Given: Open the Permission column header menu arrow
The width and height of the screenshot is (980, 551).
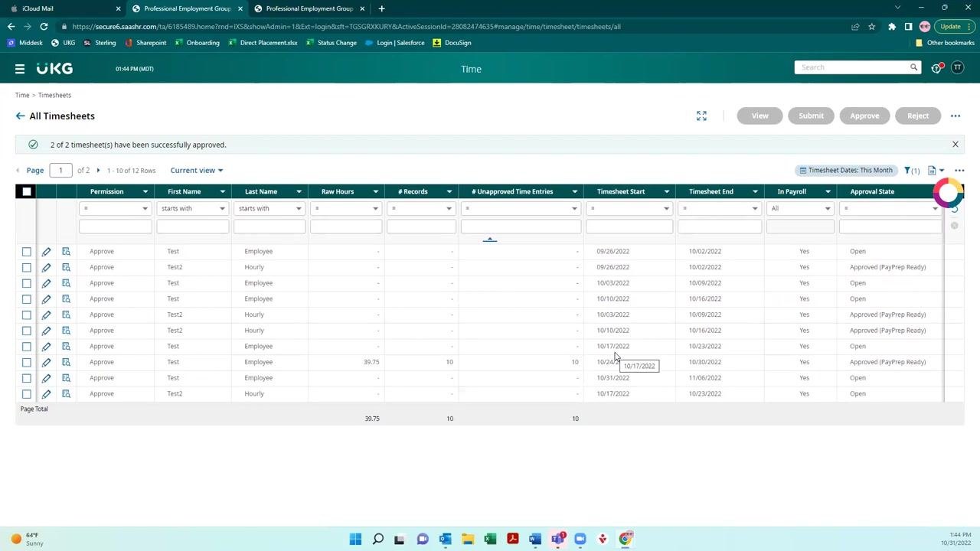Looking at the screenshot, I should pyautogui.click(x=145, y=191).
